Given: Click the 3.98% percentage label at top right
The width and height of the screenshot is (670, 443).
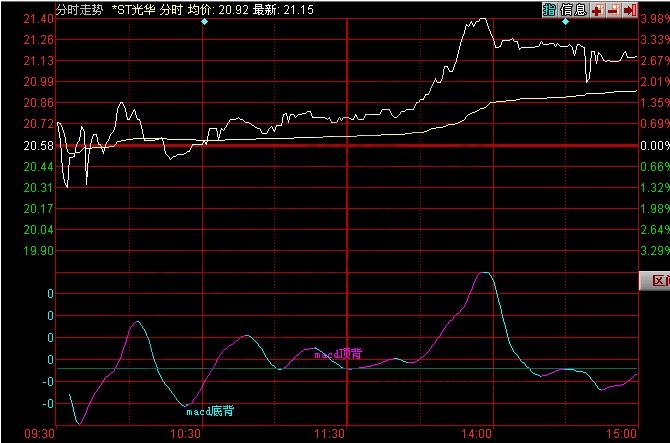Looking at the screenshot, I should click(654, 17).
